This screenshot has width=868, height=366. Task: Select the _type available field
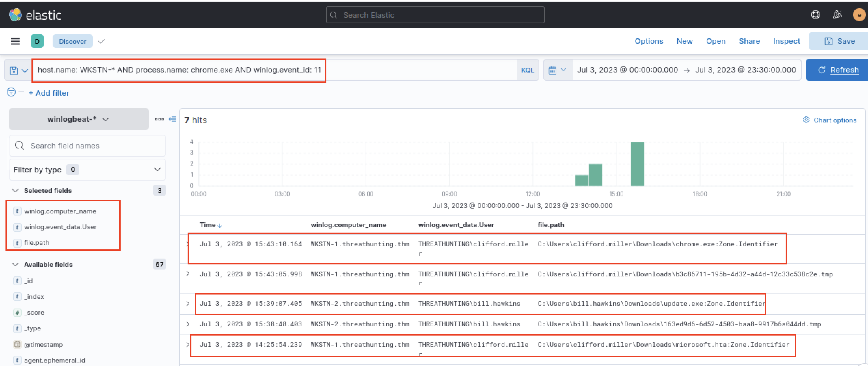coord(32,328)
